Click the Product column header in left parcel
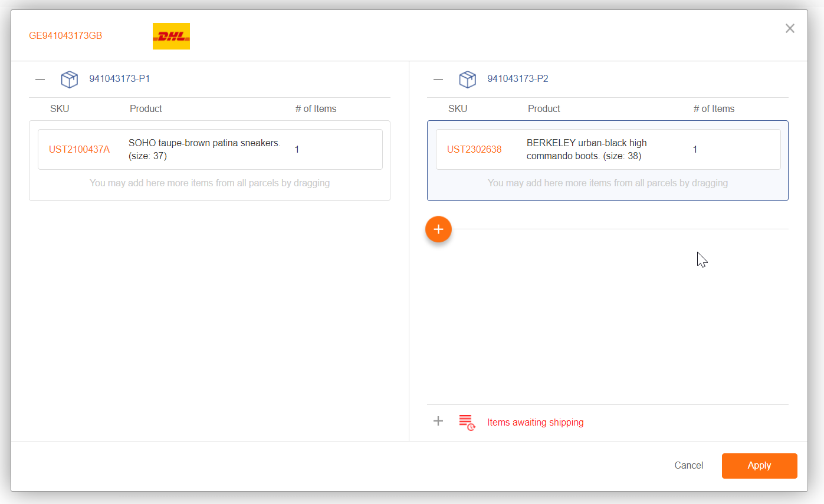 (x=146, y=109)
